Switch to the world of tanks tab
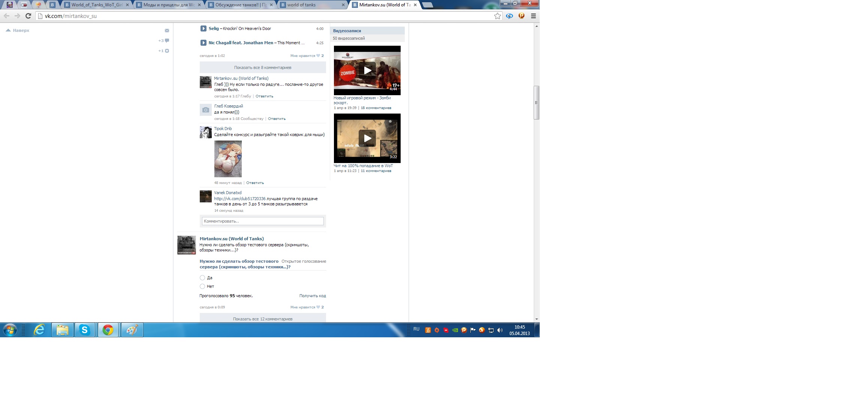 point(313,5)
